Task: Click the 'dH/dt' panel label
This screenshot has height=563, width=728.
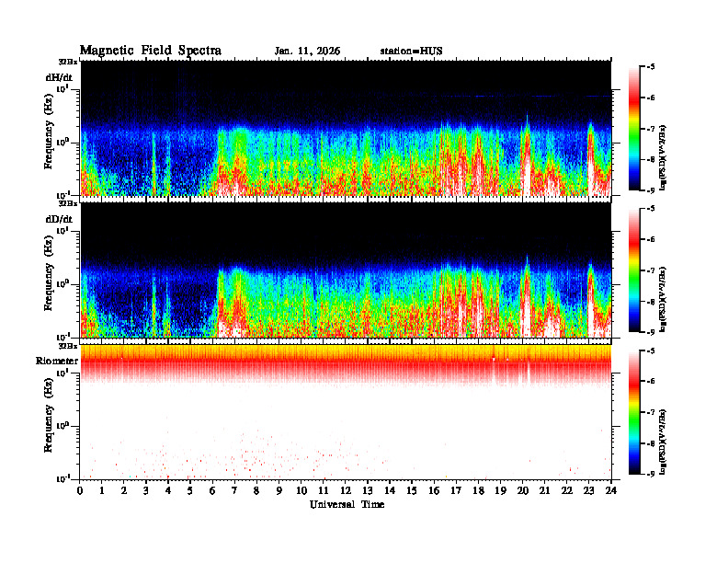Action: point(59,77)
